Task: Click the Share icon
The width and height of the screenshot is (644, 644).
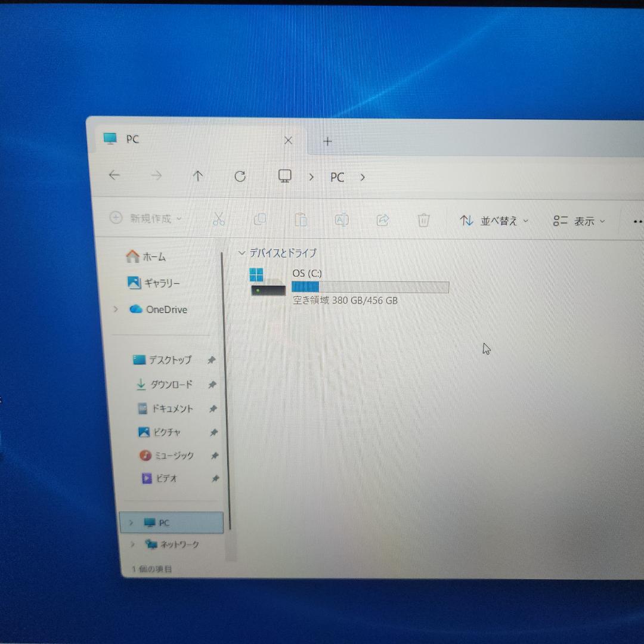Action: click(x=382, y=220)
